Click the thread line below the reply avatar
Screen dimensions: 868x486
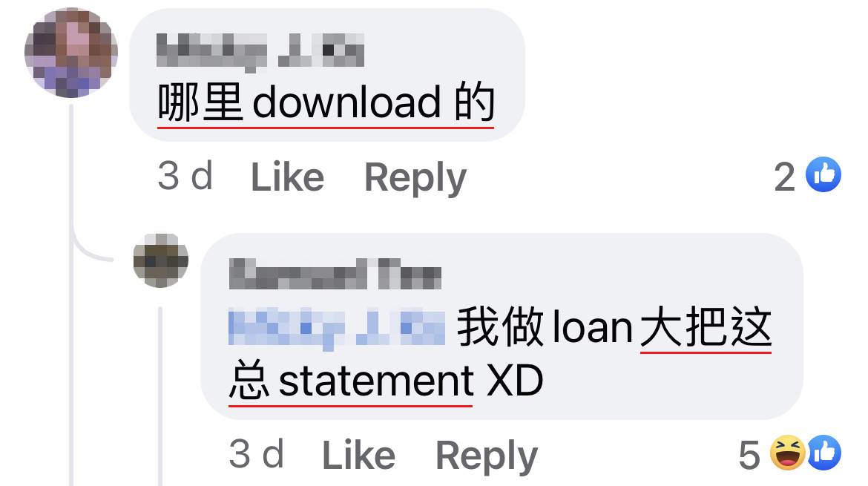(160, 395)
